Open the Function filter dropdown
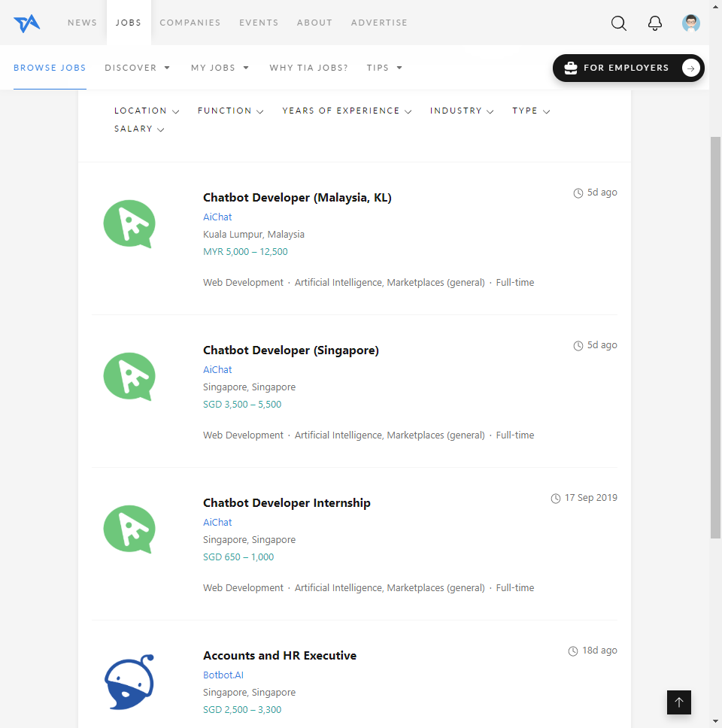The height and width of the screenshot is (728, 722). click(x=231, y=111)
